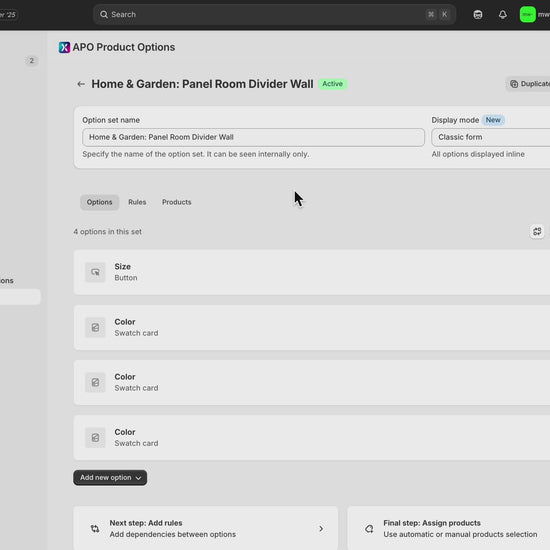Screen dimensions: 550x550
Task: Click the Duplicate button
Action: click(x=528, y=84)
